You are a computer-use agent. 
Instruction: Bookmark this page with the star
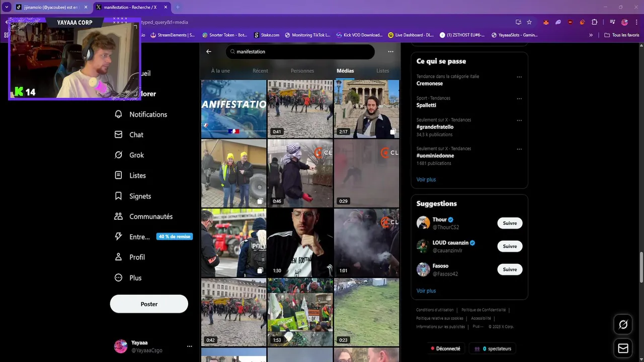(x=529, y=22)
